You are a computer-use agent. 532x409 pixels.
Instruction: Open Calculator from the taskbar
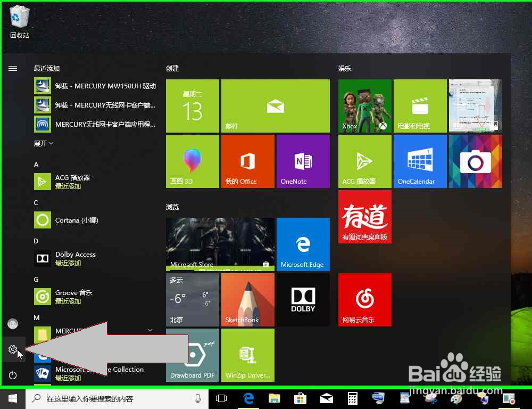353,398
